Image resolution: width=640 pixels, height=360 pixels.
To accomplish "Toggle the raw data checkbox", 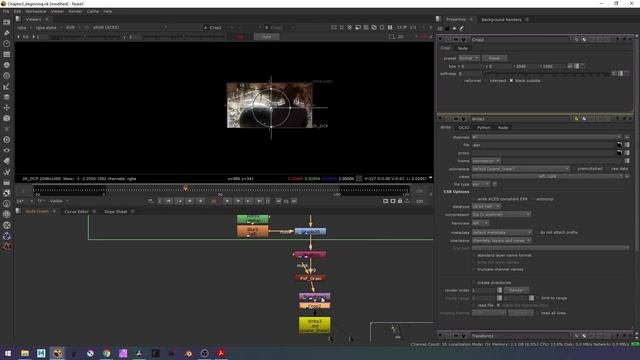I will tap(607, 169).
